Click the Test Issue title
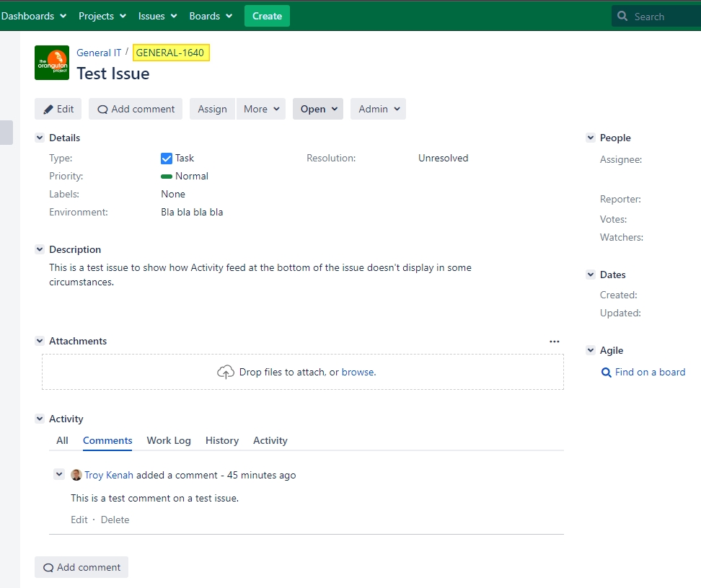This screenshot has width=701, height=588. 113,73
